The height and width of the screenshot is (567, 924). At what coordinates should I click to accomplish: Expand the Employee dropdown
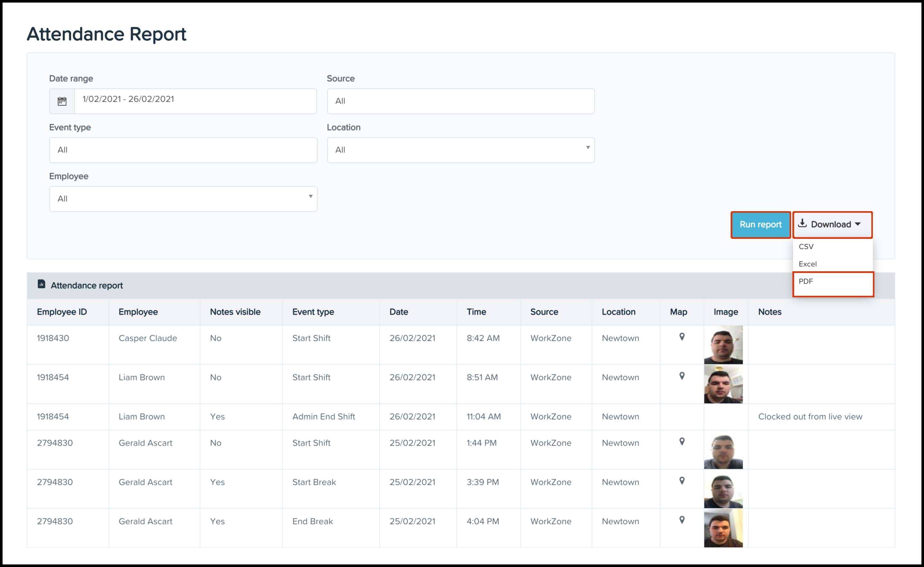pos(183,199)
